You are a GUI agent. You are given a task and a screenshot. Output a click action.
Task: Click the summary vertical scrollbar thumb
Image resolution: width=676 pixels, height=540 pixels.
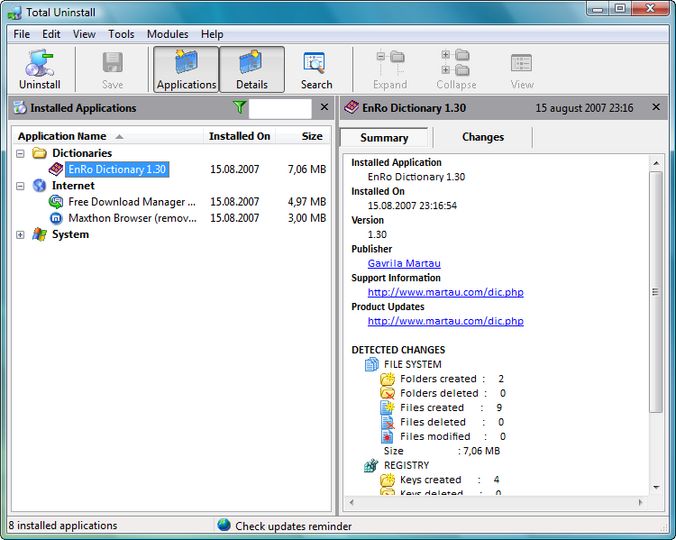[x=656, y=292]
